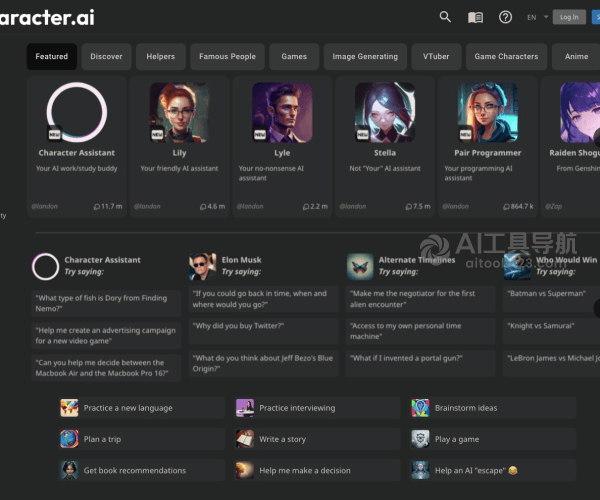Open Play a game label
The width and height of the screenshot is (600, 500).
click(x=457, y=440)
